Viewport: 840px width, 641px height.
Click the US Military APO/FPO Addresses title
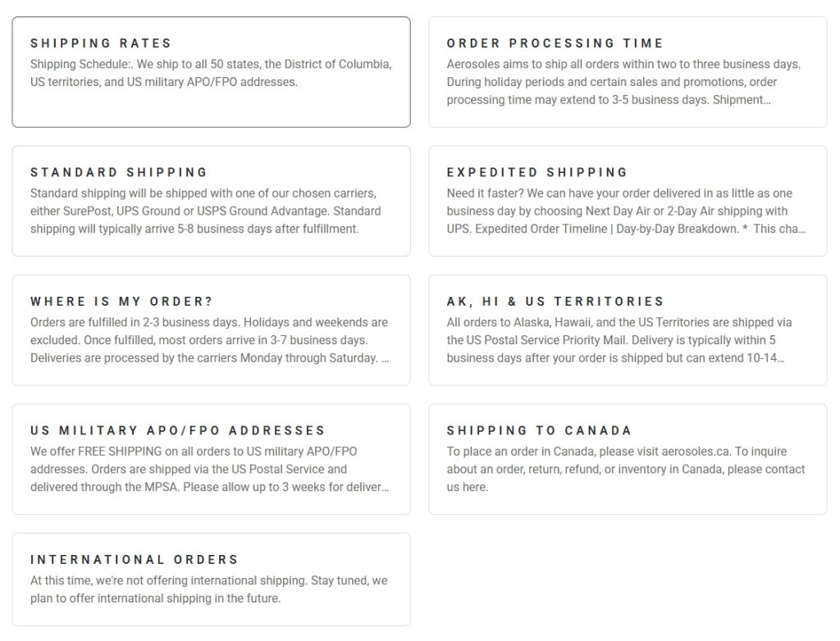[x=178, y=430]
